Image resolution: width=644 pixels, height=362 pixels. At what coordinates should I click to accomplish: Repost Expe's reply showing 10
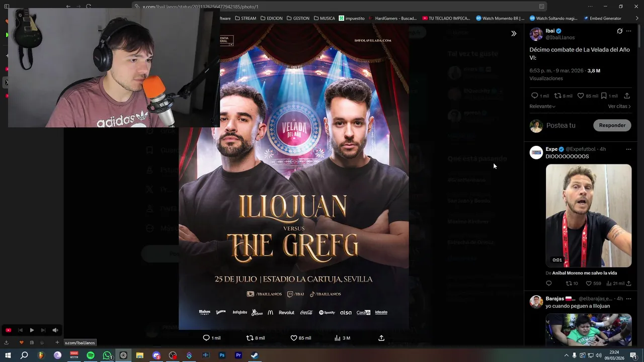(x=572, y=284)
